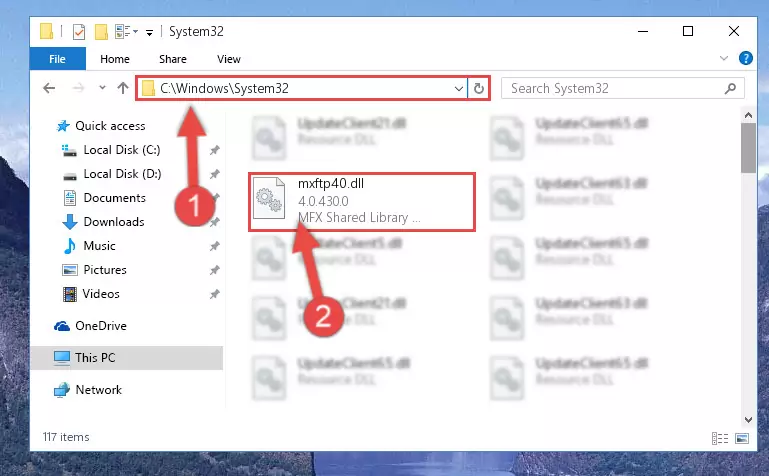Screen dimensions: 769x476
Task: Switch to the Home ribbon tab
Action: [x=115, y=59]
